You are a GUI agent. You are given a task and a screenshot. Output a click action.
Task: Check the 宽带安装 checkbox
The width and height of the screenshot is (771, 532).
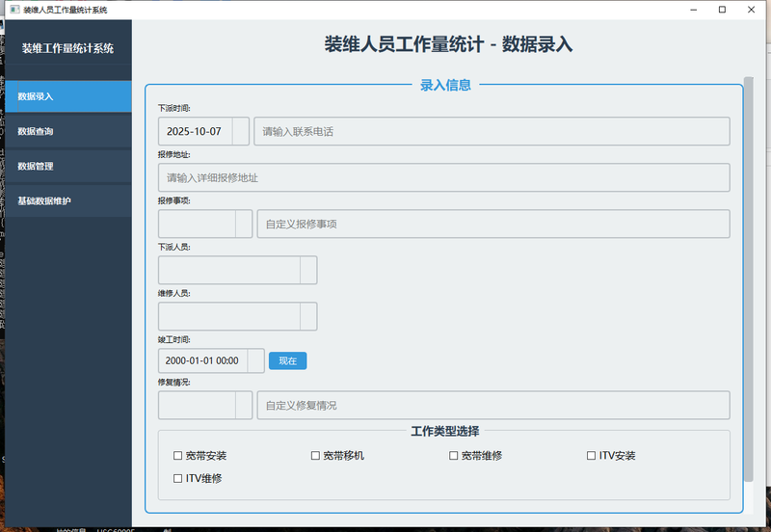tap(178, 456)
